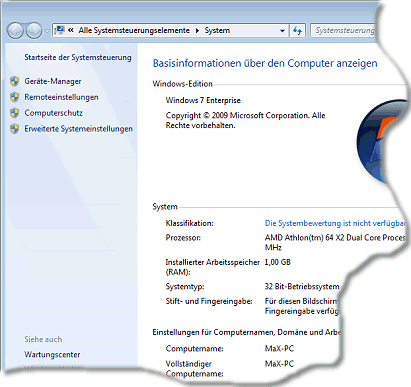Open the Wartungscenter link
Image resolution: width=411 pixels, height=387 pixels.
tap(52, 354)
